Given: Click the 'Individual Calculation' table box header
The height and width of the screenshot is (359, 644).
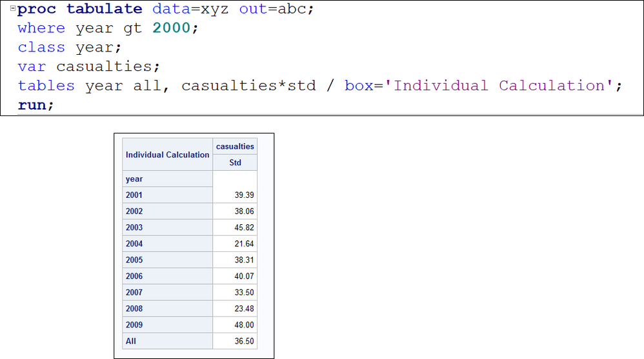Looking at the screenshot, I should click(168, 155).
